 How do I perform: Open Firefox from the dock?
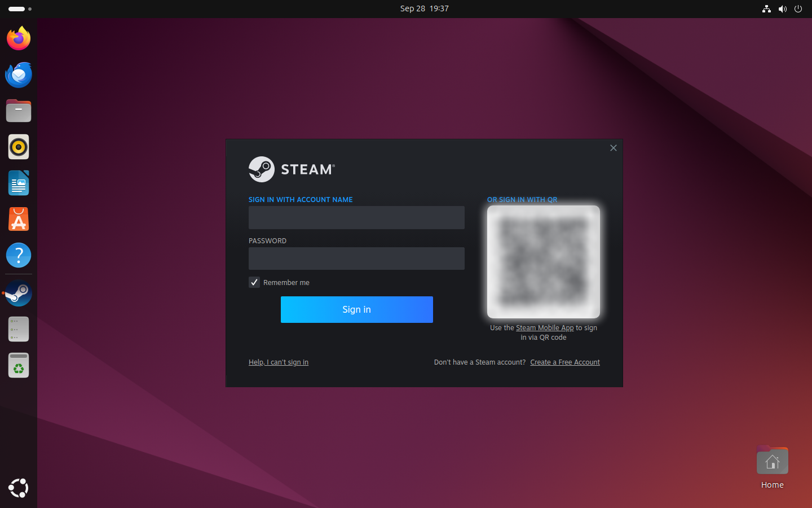[x=19, y=38]
